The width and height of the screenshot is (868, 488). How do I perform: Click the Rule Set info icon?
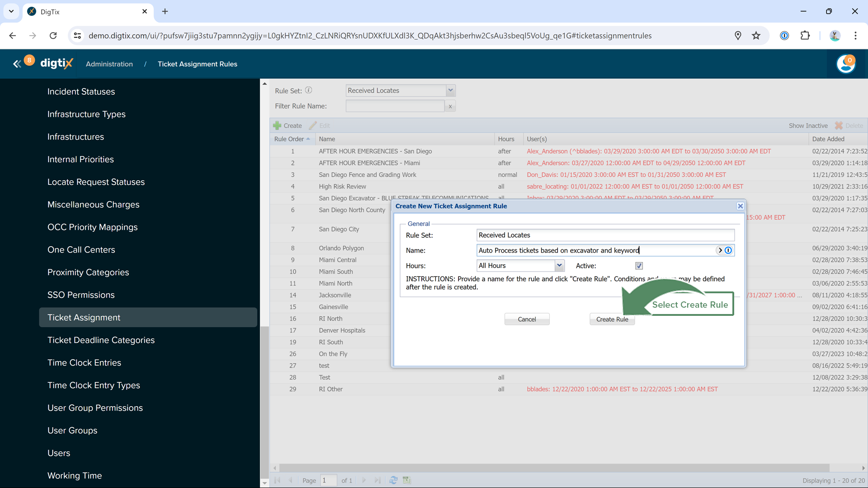click(308, 90)
